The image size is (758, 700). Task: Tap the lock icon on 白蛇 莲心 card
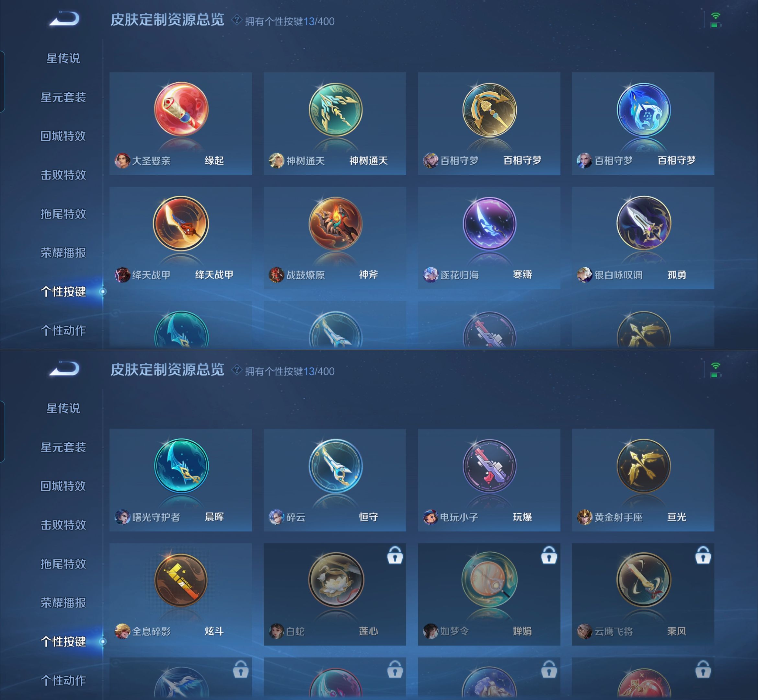click(395, 555)
